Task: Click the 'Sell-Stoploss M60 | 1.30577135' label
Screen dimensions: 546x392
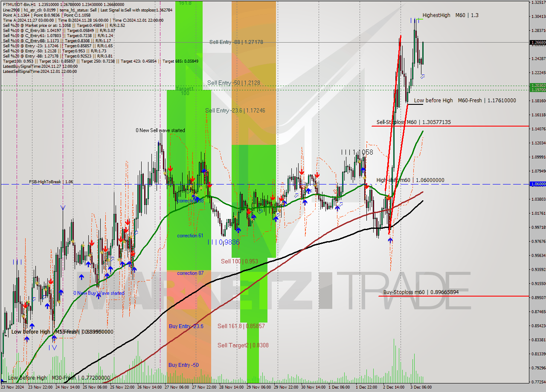Action: [x=414, y=122]
